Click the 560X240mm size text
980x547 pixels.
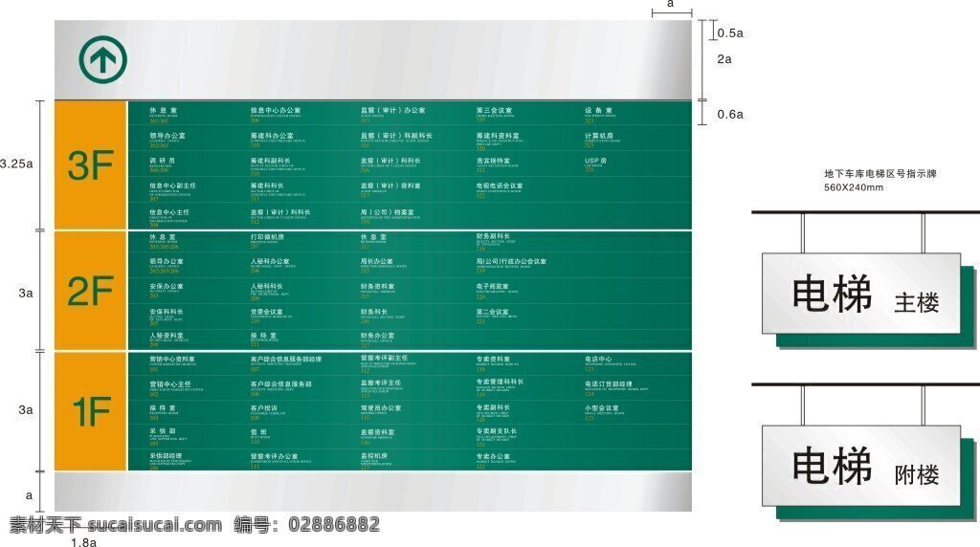point(853,187)
